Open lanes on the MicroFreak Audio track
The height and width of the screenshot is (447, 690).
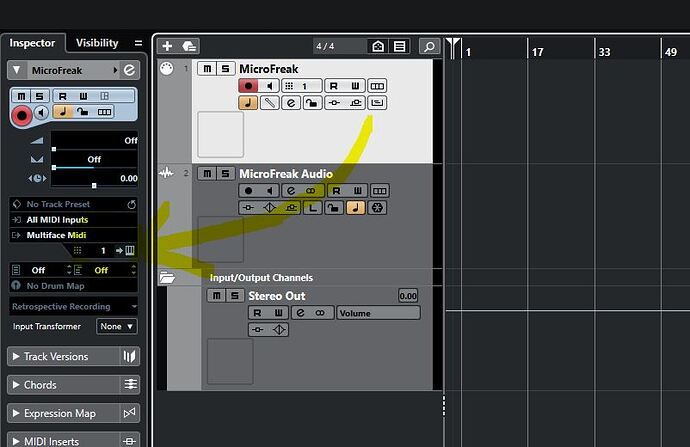[x=379, y=191]
